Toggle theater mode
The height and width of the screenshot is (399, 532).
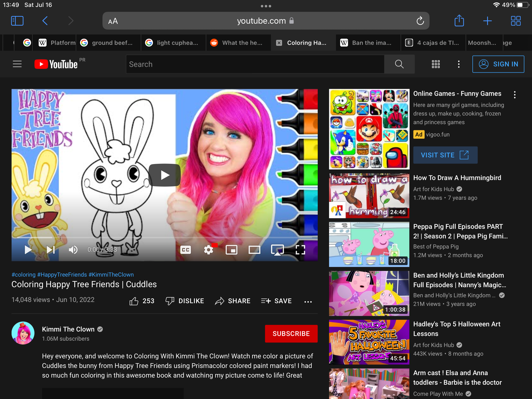point(254,250)
